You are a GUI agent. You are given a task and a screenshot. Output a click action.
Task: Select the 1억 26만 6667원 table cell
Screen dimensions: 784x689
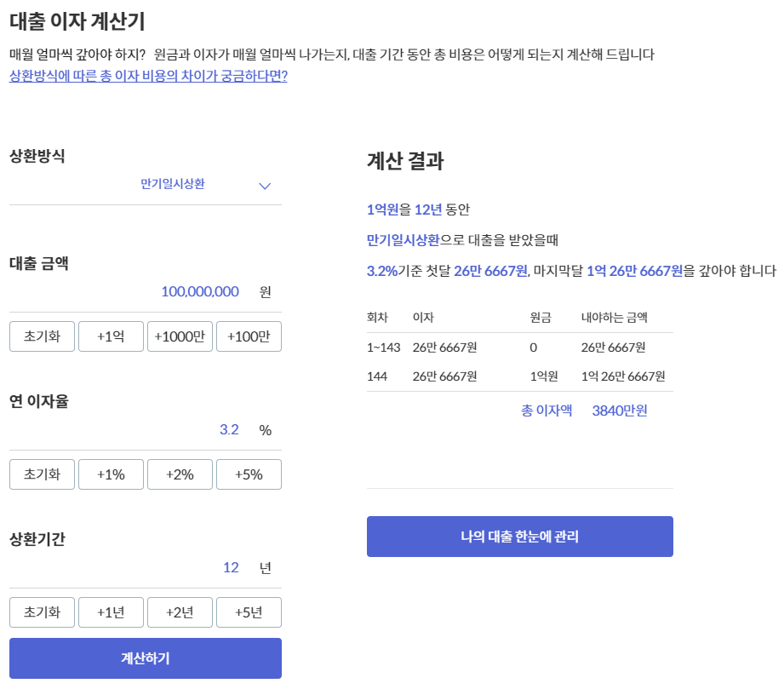click(623, 376)
